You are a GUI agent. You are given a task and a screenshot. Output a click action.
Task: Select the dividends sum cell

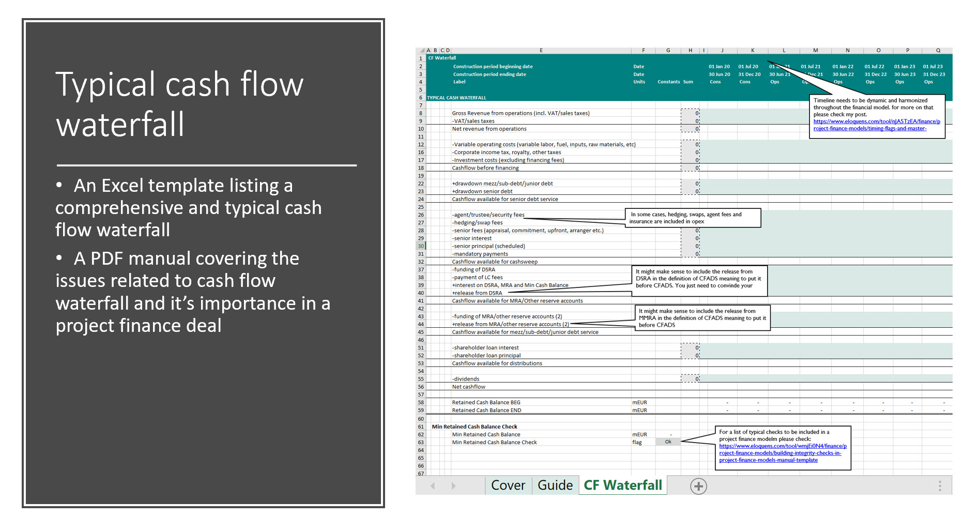click(x=690, y=379)
